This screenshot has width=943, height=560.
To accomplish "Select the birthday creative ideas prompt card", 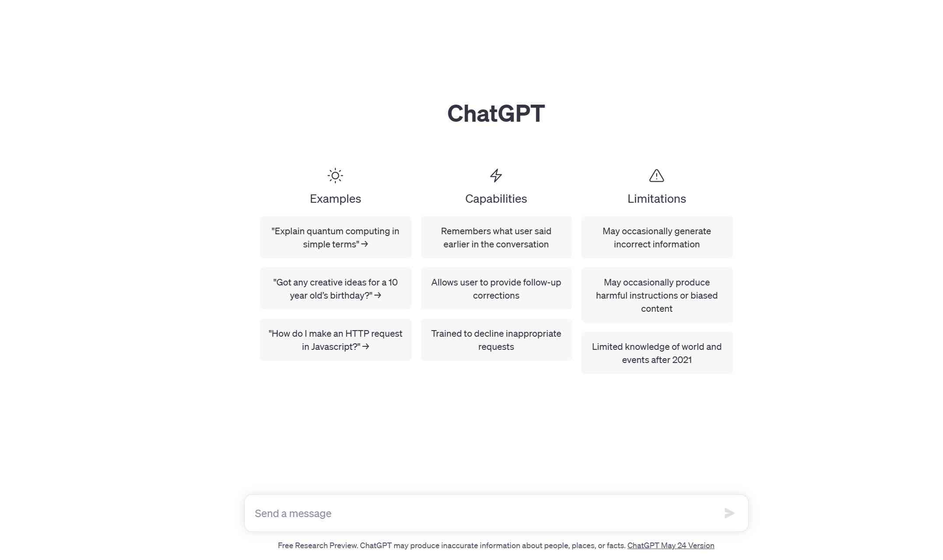I will 335,288.
